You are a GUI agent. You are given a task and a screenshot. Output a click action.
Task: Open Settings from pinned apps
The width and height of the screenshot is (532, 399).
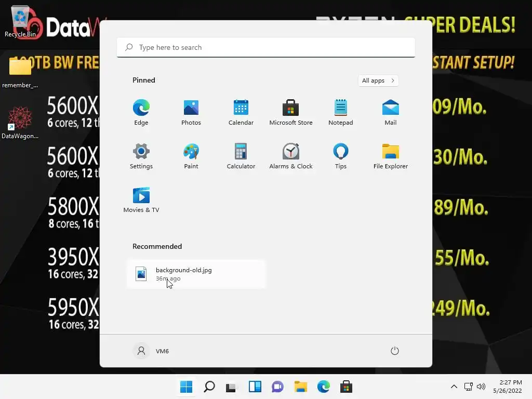pos(141,156)
